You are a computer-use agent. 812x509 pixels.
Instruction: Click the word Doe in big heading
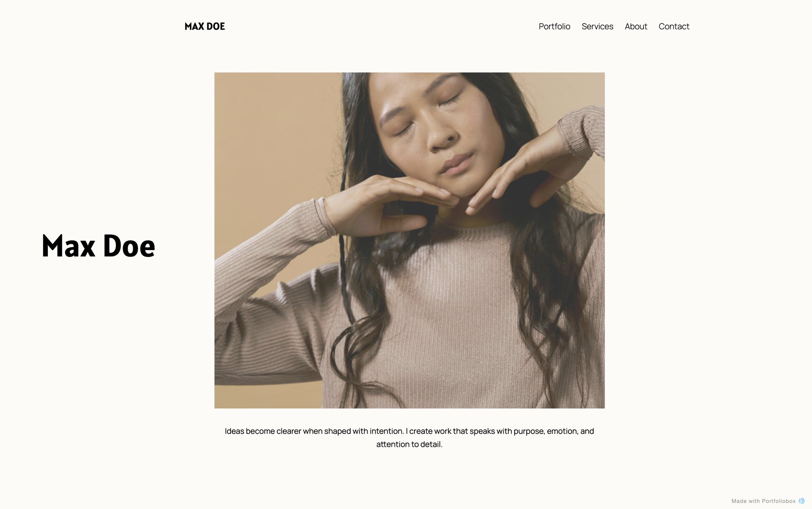click(129, 246)
